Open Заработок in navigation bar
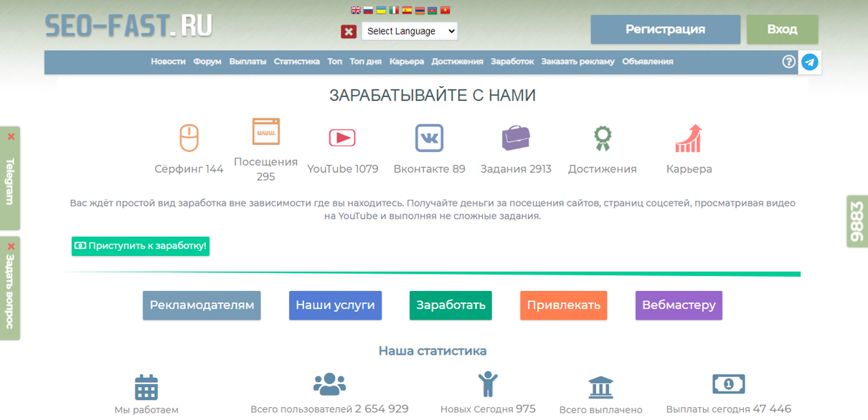This screenshot has height=420, width=868. 512,62
